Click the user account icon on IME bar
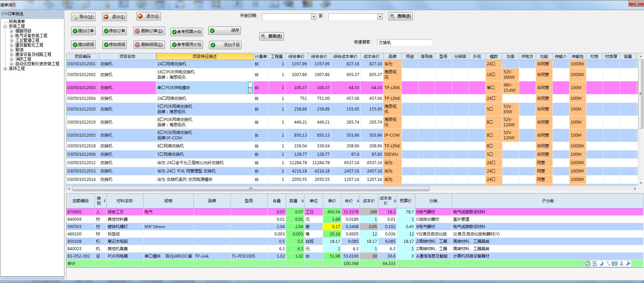Viewport: 644px width, 283px height. (x=622, y=264)
